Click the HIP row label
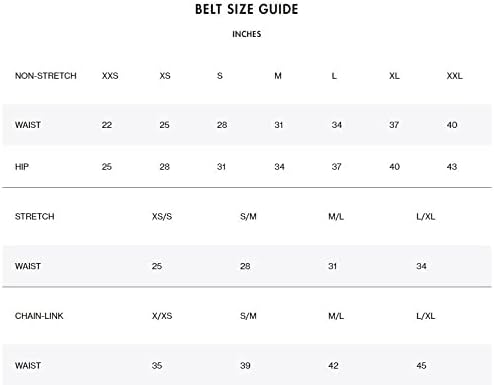The height and width of the screenshot is (385, 494). pos(22,167)
